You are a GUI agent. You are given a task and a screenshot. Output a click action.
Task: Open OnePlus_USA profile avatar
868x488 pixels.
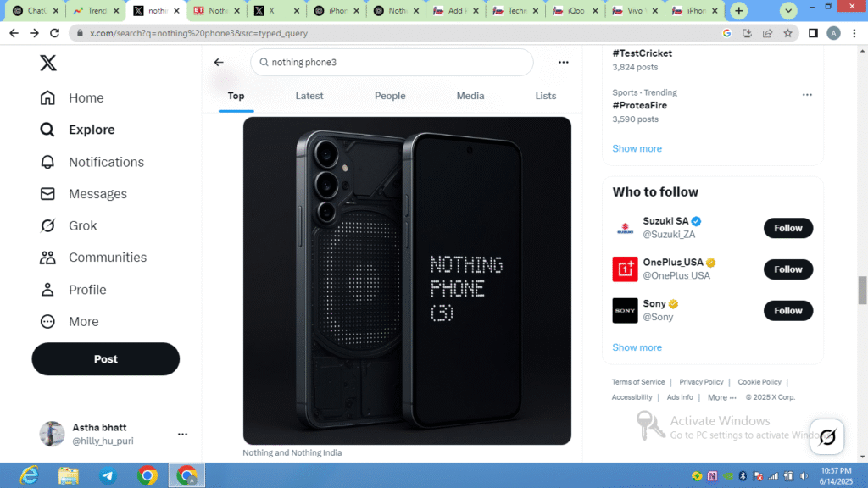tap(625, 269)
